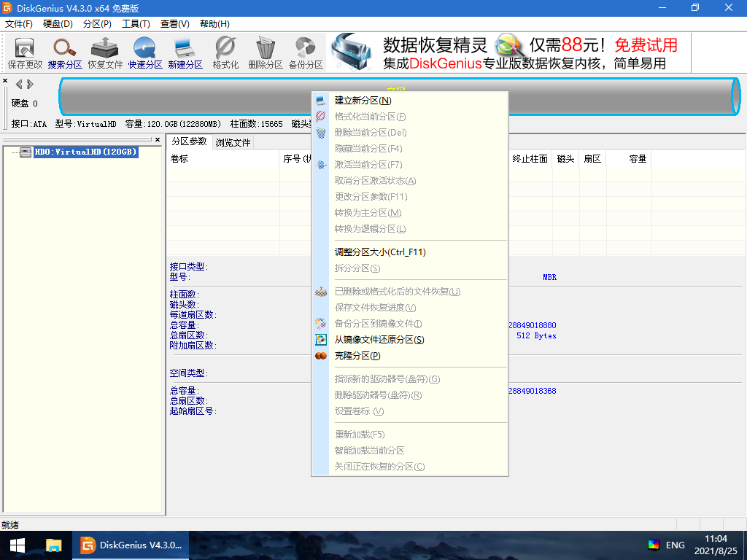The width and height of the screenshot is (747, 560).
Task: Switch to the 浏览文件 tab
Action: tap(233, 142)
